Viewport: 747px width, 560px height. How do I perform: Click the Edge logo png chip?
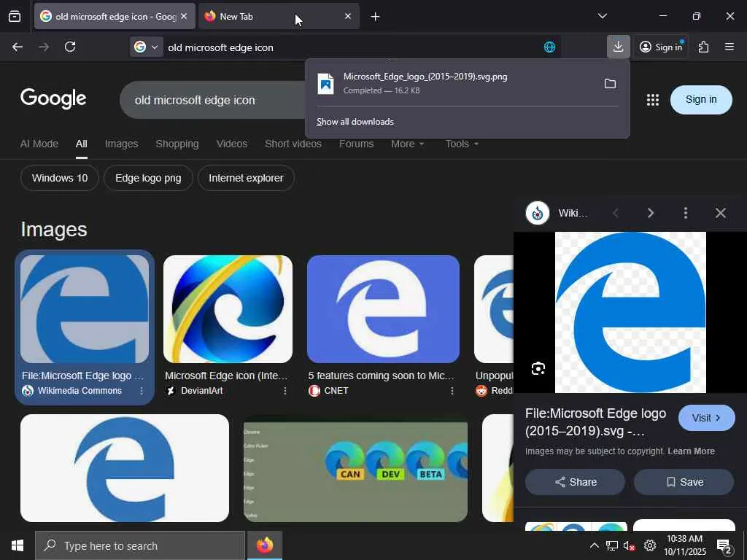click(148, 178)
